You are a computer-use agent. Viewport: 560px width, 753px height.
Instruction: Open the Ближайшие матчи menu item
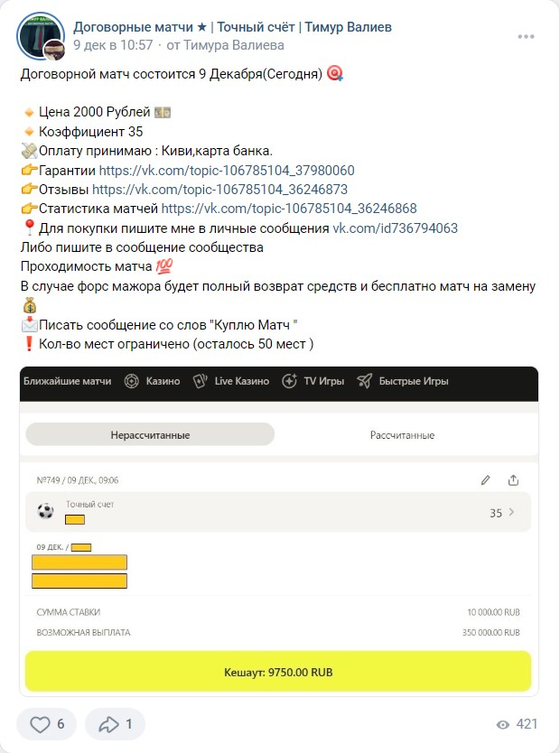68,381
